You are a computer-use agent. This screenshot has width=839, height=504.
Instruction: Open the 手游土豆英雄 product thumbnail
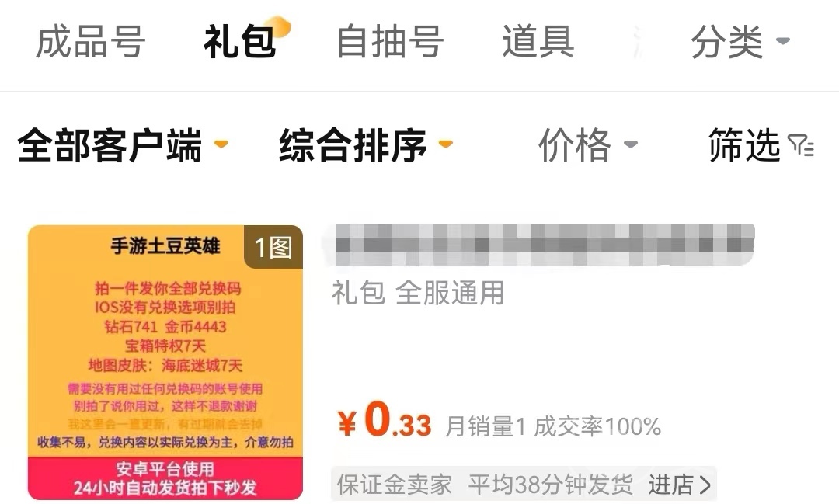point(165,362)
